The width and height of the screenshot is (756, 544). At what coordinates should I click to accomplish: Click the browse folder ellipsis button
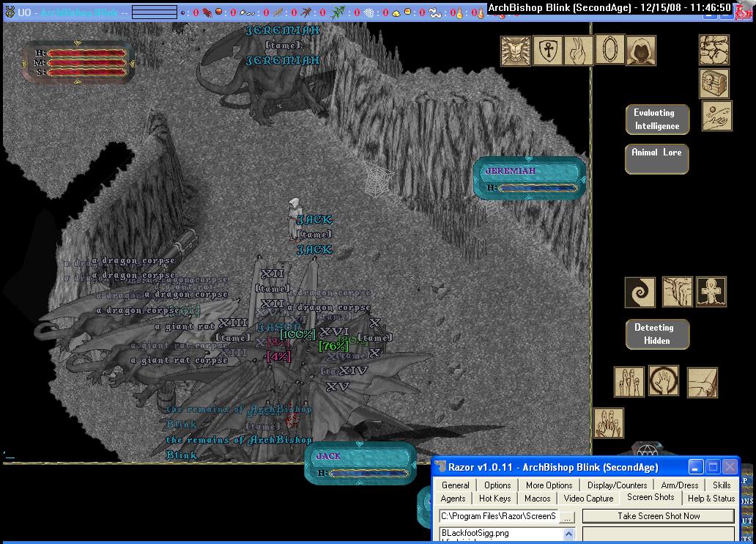568,517
